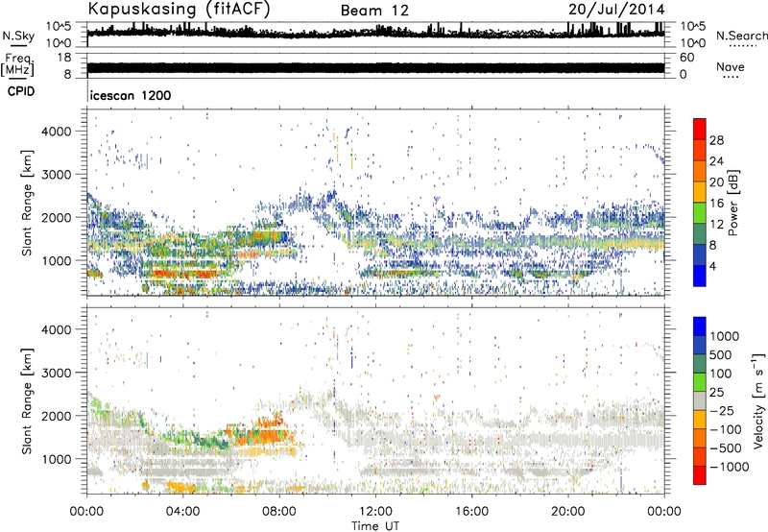Viewport: 768px width, 532px height.
Task: Click the '3000' range tick of the velocity panel
Action: [x=56, y=373]
